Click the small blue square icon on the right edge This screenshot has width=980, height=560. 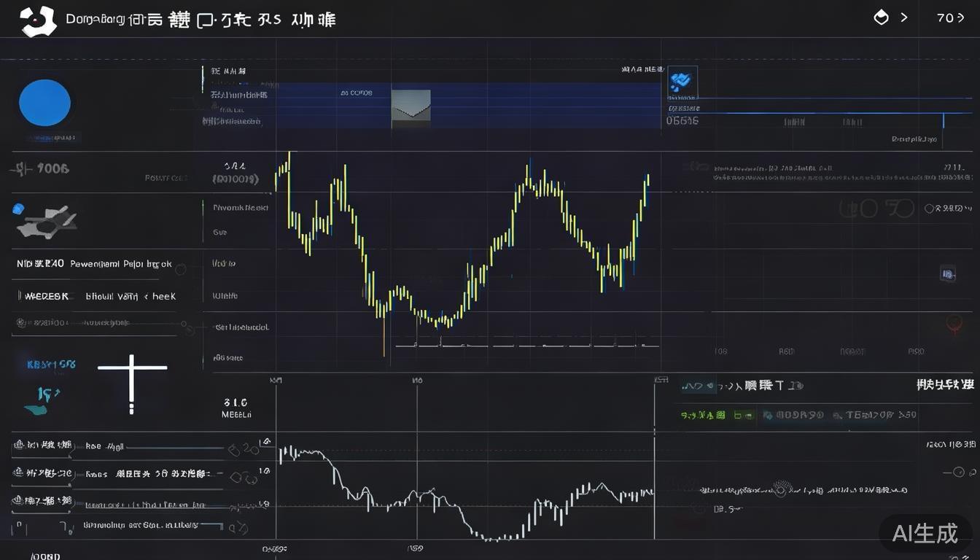click(947, 274)
